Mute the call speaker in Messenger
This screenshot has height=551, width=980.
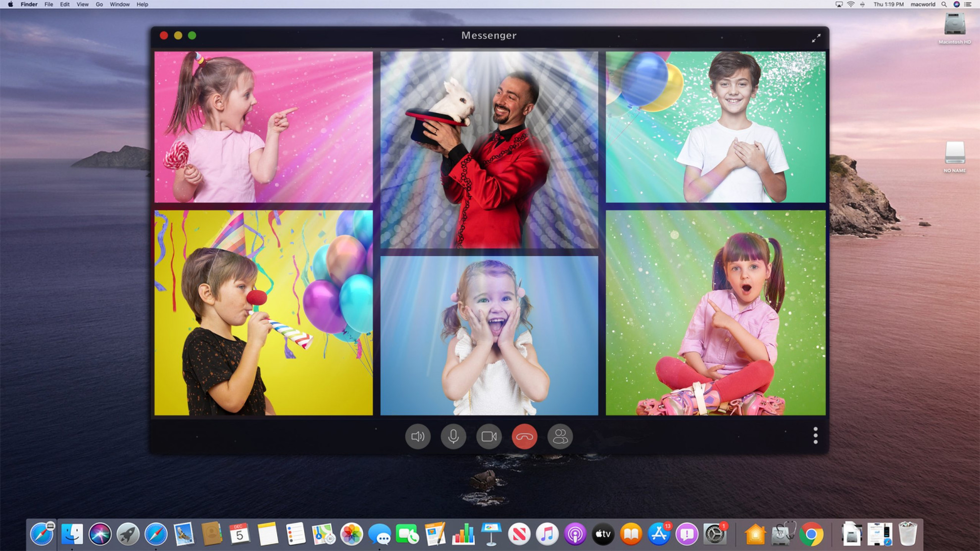click(x=418, y=436)
